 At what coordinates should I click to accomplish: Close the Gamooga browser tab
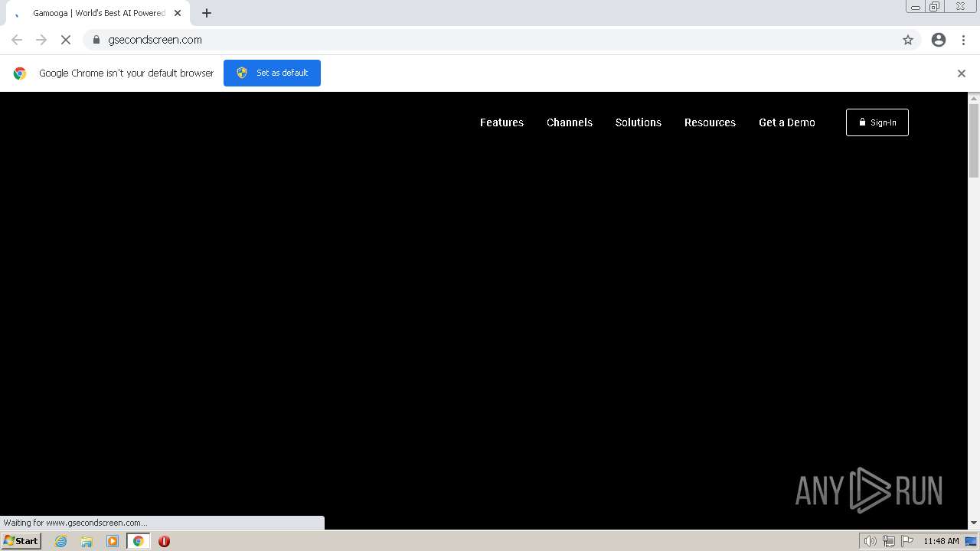[178, 13]
